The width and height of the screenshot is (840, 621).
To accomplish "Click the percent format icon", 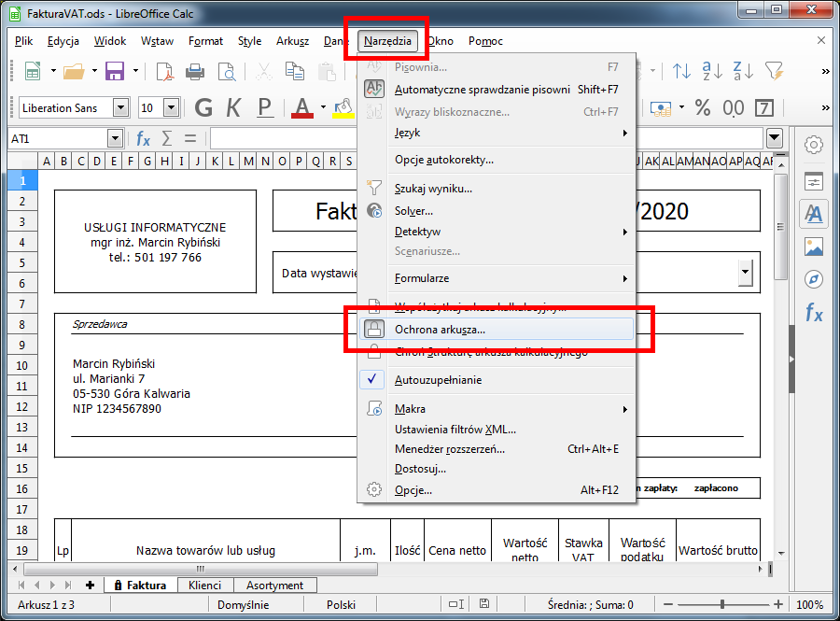I will point(702,107).
